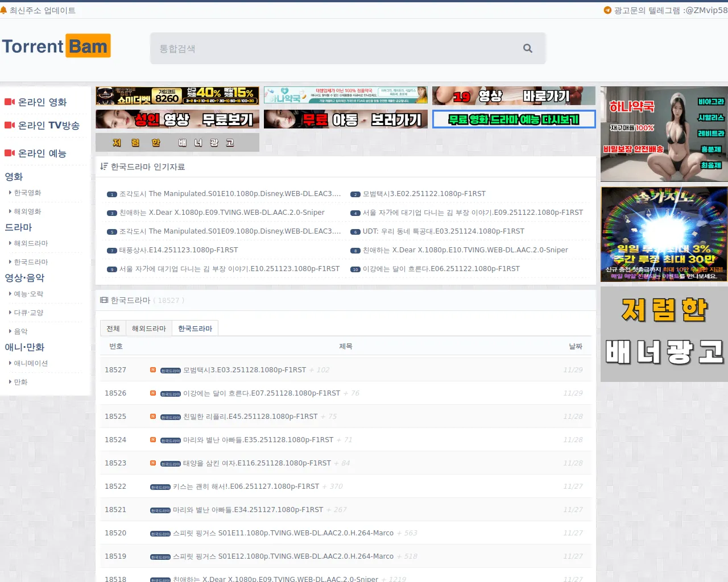The image size is (728, 582).
Task: Click the 하나약국 sidebar ad image
Action: coord(664,134)
